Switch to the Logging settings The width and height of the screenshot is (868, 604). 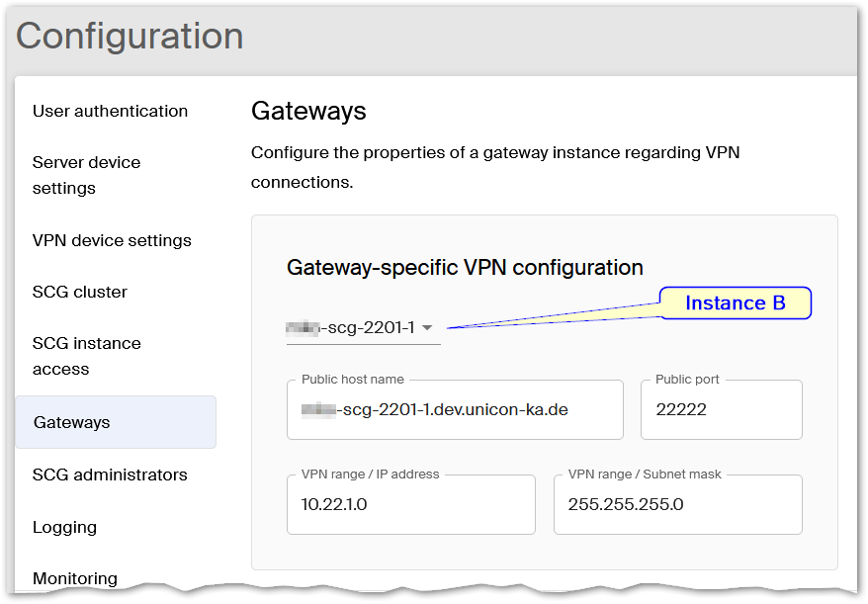tap(64, 527)
